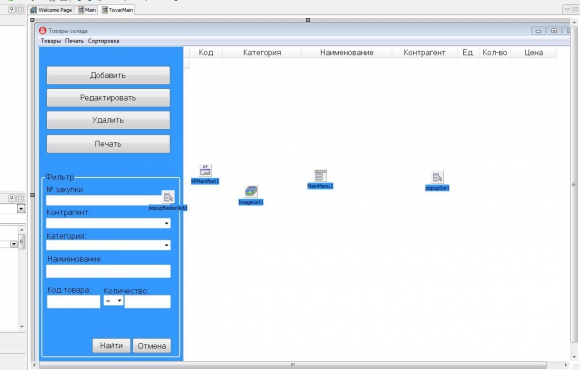
Task: Click the Наименование input field
Action: 108,271
